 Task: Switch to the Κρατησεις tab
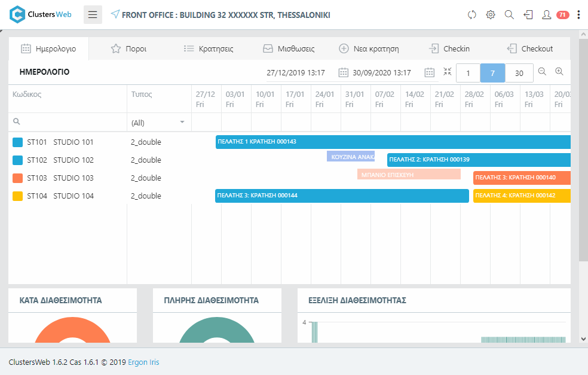pyautogui.click(x=208, y=48)
